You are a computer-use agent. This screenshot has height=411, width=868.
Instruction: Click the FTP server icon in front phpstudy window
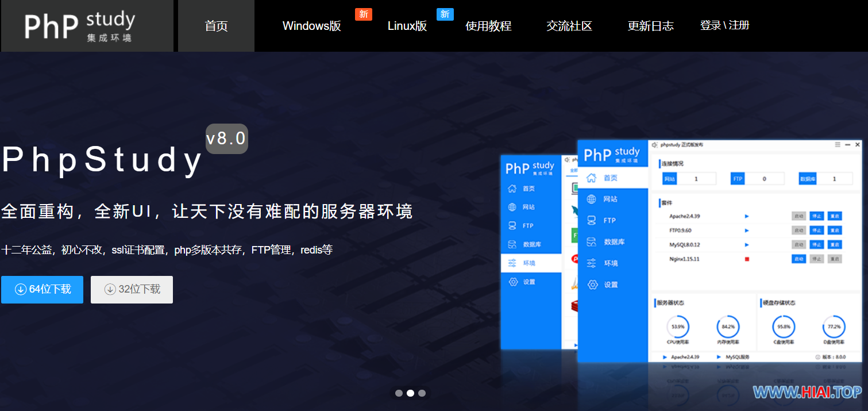[x=591, y=220]
